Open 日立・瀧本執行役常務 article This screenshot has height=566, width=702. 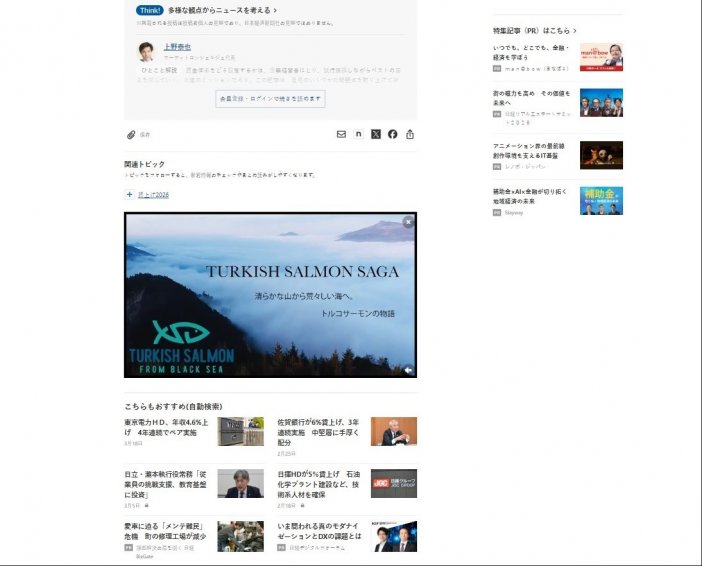(165, 484)
